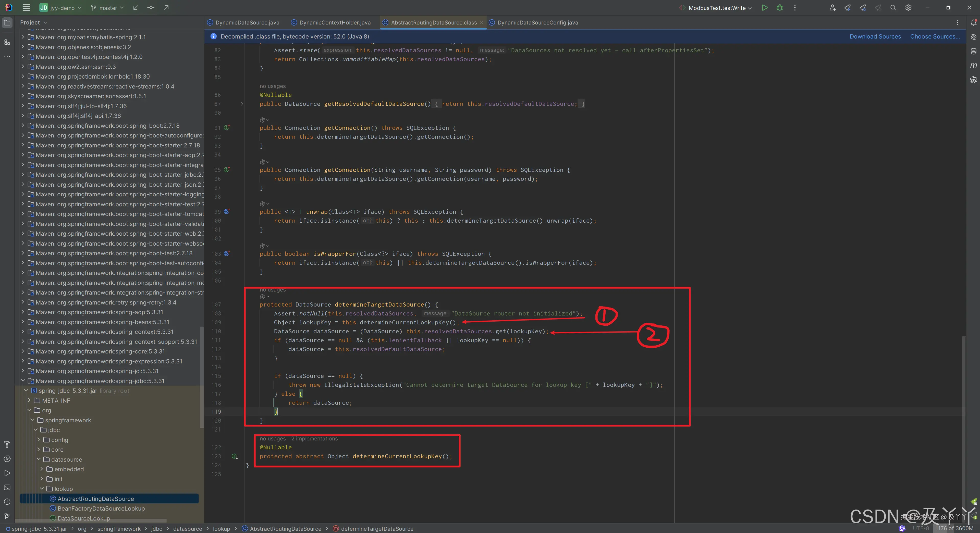Toggle the Project tool window folder icon

click(7, 22)
